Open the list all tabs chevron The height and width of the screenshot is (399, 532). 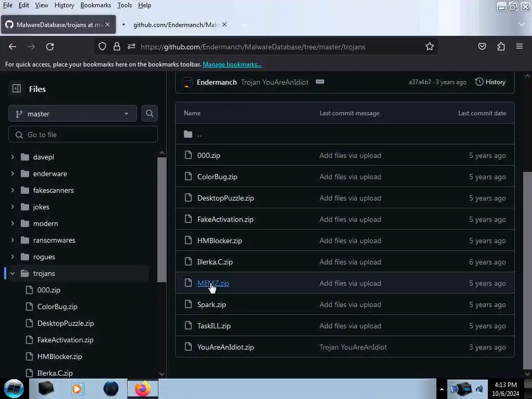click(522, 24)
